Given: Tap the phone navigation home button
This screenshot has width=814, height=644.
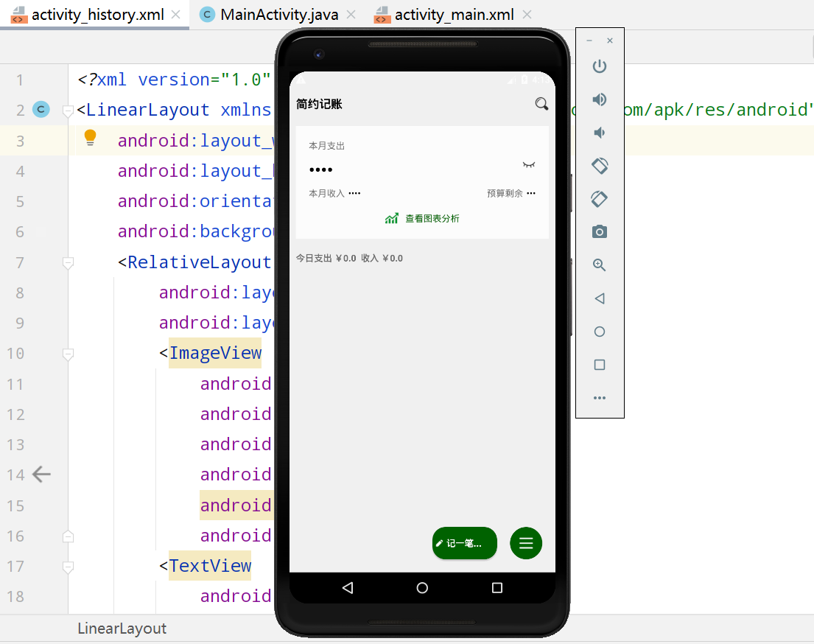Looking at the screenshot, I should (x=422, y=587).
